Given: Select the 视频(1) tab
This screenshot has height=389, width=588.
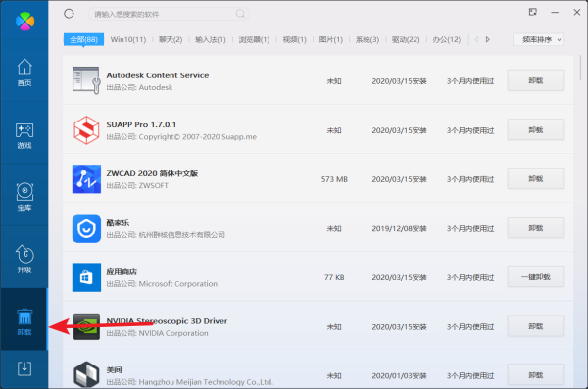Looking at the screenshot, I should (294, 39).
